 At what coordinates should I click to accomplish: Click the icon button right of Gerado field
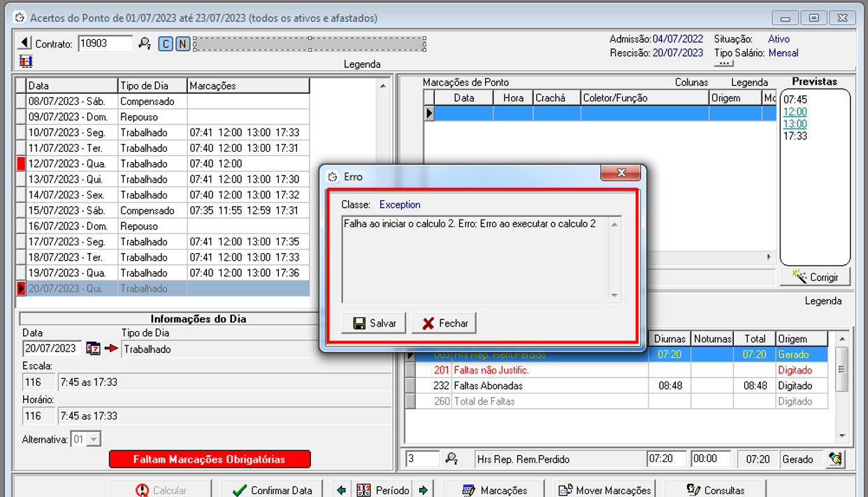click(834, 459)
